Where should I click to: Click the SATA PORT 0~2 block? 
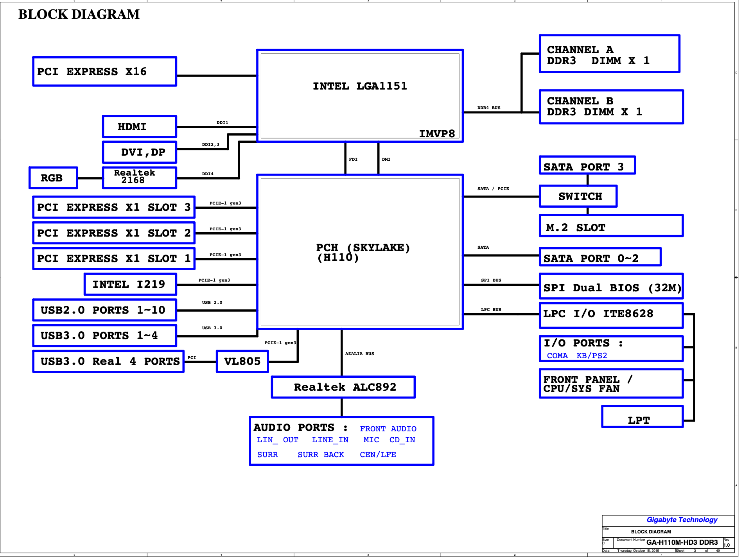coord(600,257)
